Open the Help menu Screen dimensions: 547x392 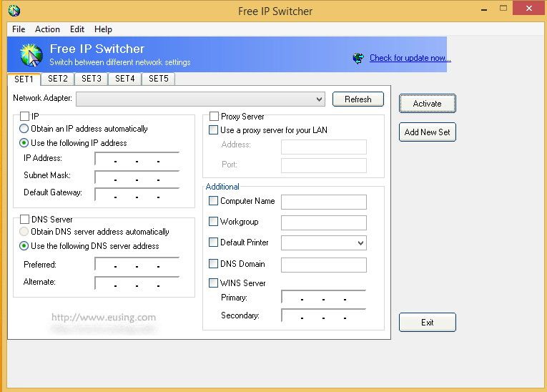coord(103,29)
